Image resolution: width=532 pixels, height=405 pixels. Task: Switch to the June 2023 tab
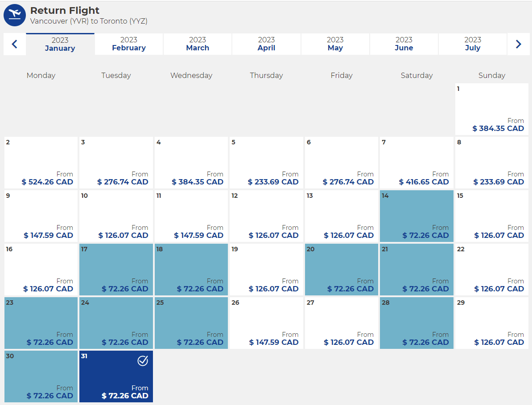tap(404, 44)
